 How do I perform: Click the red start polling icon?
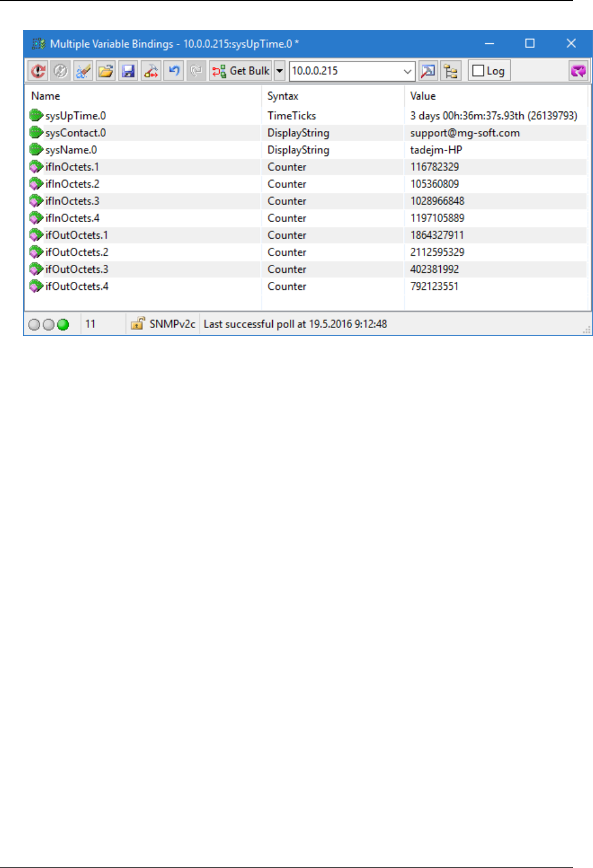coord(38,71)
